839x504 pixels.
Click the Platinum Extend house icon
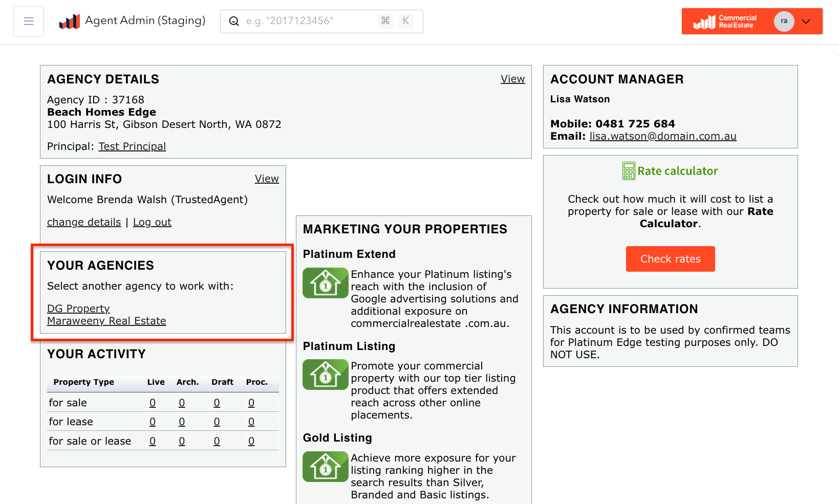[326, 283]
